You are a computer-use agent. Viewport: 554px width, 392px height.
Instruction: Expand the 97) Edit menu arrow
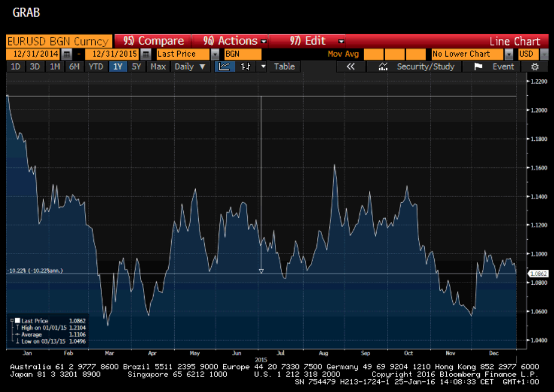tap(341, 42)
